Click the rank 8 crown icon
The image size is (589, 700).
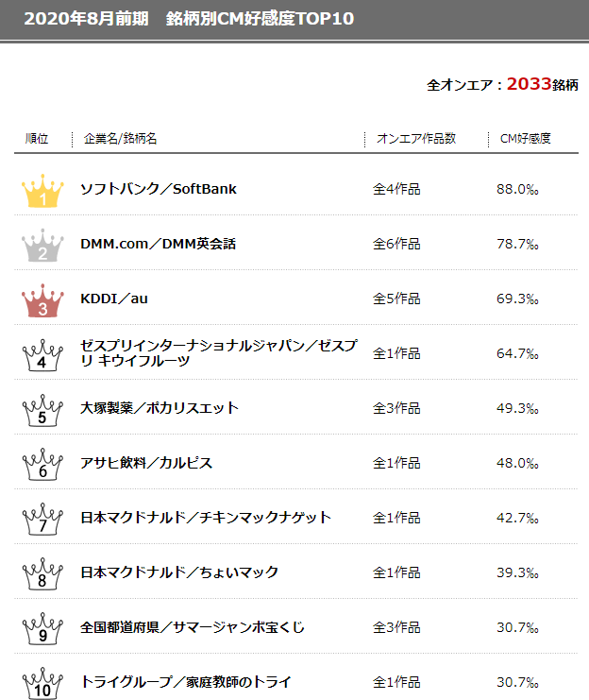(42, 574)
